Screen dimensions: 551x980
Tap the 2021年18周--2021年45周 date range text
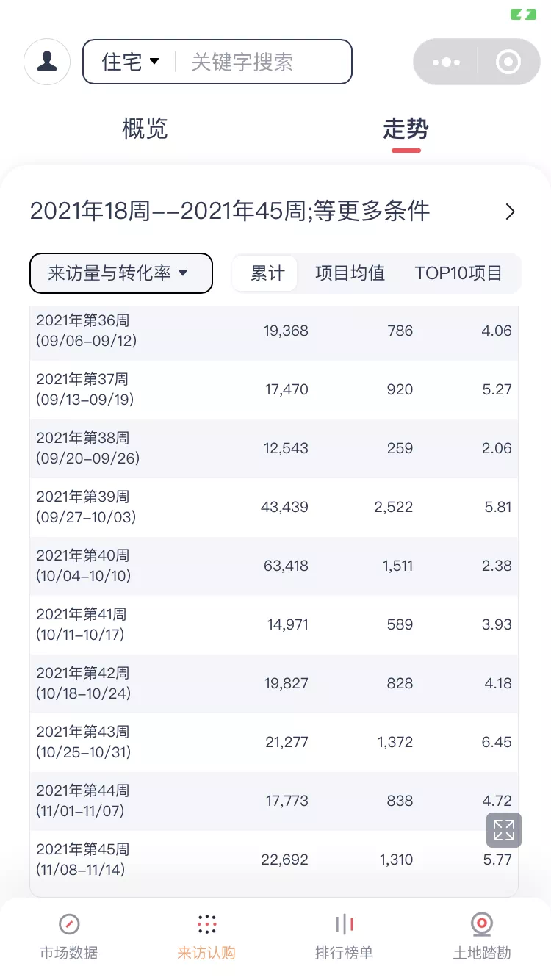point(229,212)
